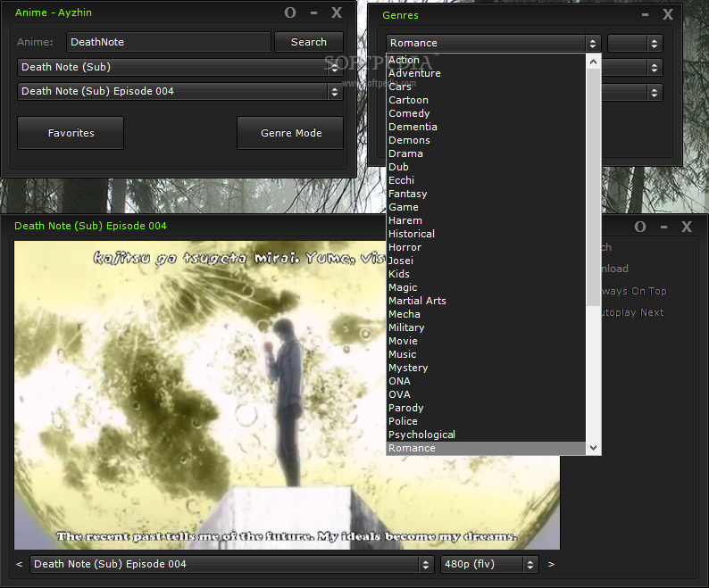Screen dimensions: 709x588
Task: Open the 480p (flv) quality dropdown
Action: point(489,565)
